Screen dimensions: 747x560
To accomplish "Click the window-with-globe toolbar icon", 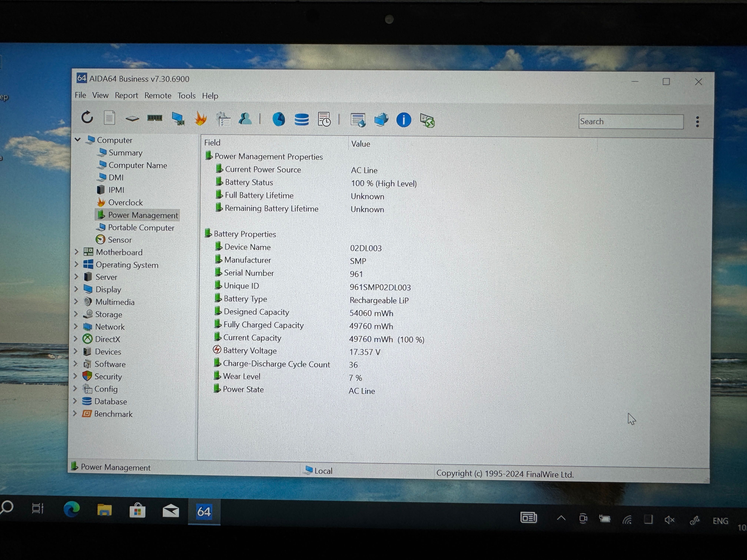I will (x=358, y=120).
